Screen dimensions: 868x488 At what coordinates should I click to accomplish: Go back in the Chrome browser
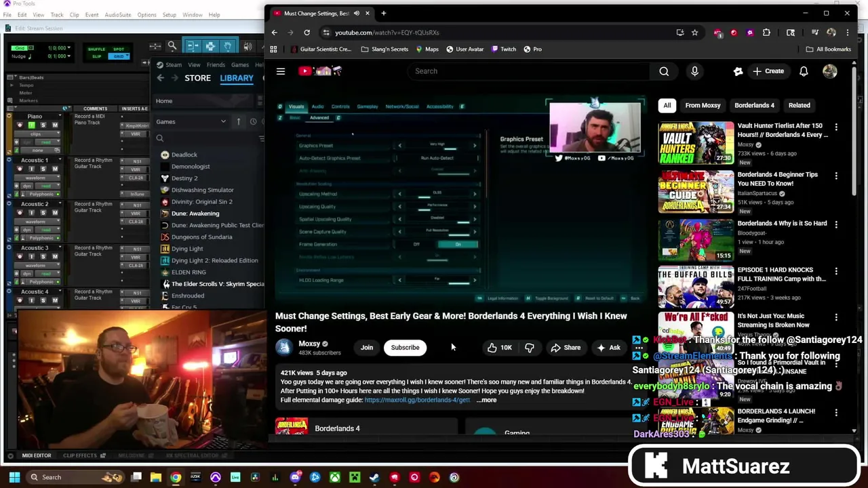click(274, 33)
